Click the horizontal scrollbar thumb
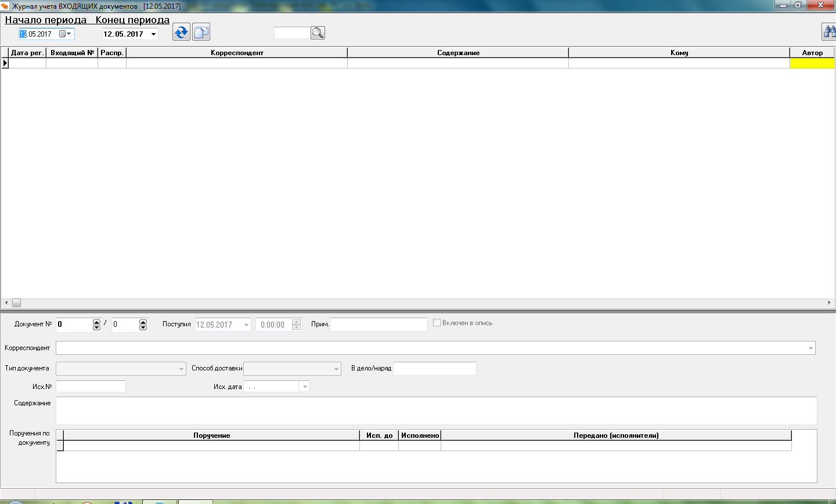 (16, 303)
